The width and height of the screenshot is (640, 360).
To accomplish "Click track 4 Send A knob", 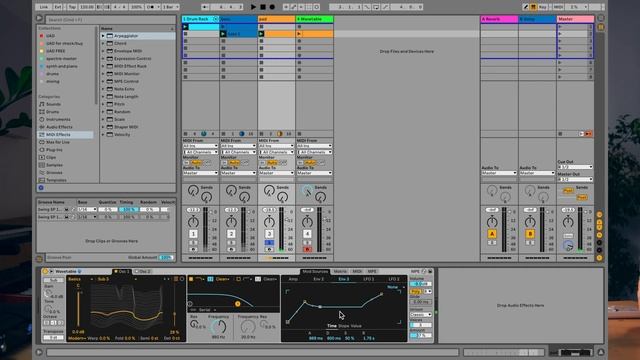I will click(307, 191).
